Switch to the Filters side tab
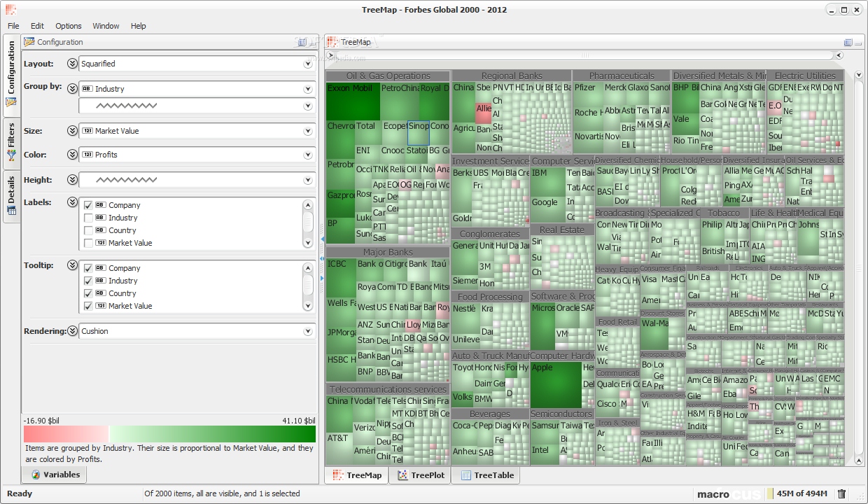 pos(11,143)
